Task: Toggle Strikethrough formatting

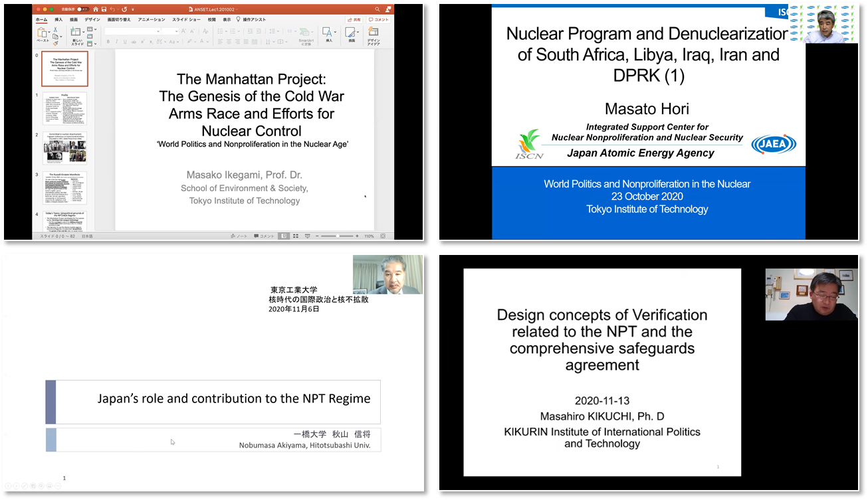Action: point(134,41)
